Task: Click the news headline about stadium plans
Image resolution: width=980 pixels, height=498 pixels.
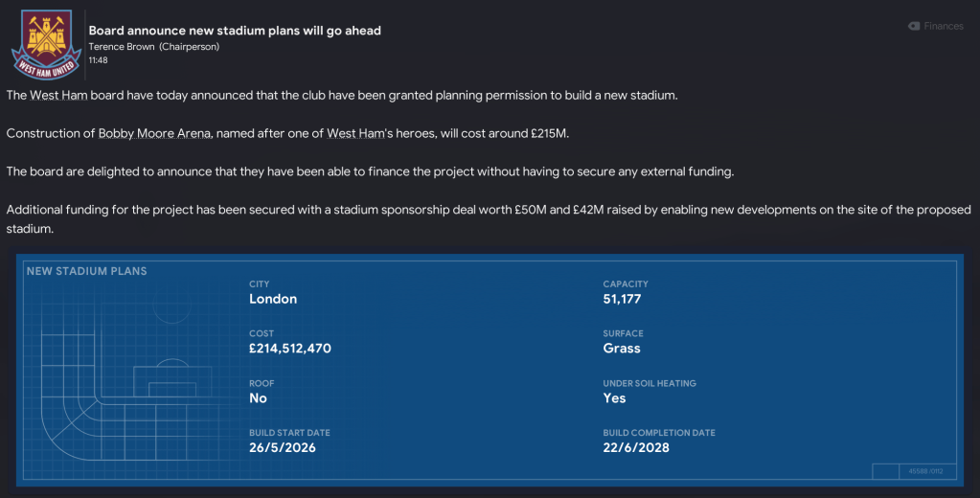Action: click(235, 31)
